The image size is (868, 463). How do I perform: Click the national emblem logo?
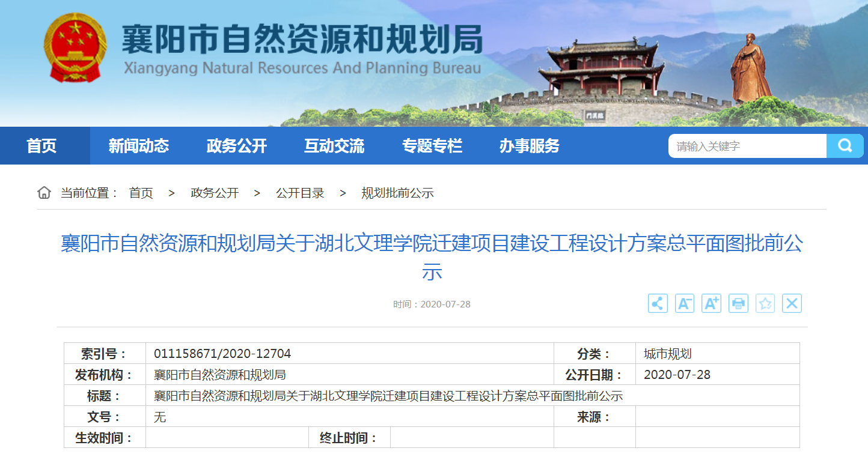(75, 48)
